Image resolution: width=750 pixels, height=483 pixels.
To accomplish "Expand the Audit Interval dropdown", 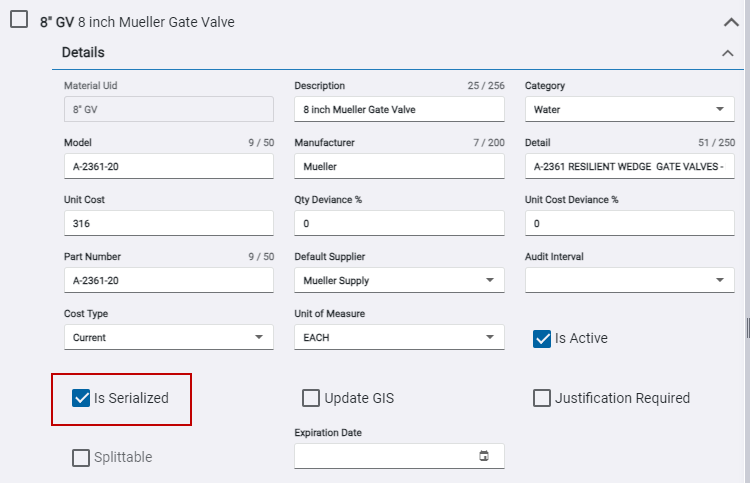I will coord(629,281).
